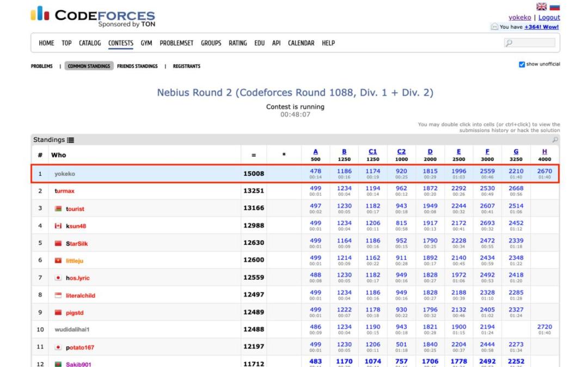This screenshot has height=367, width=588.
Task: Click the standings list icon
Action: (x=70, y=140)
